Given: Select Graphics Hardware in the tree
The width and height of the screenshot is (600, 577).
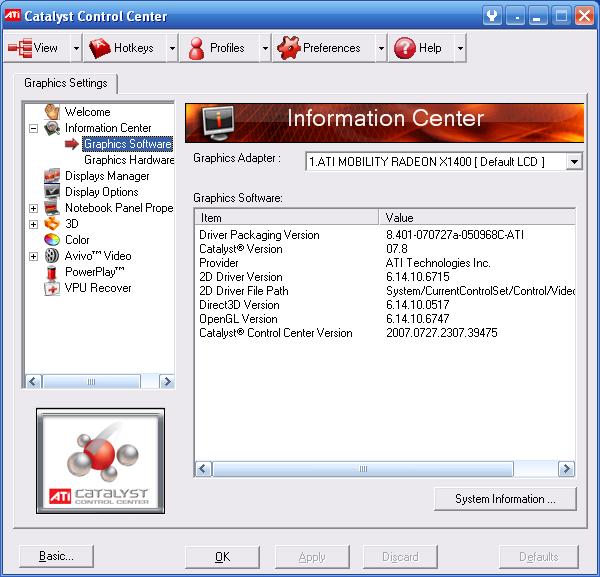Looking at the screenshot, I should pos(128,160).
